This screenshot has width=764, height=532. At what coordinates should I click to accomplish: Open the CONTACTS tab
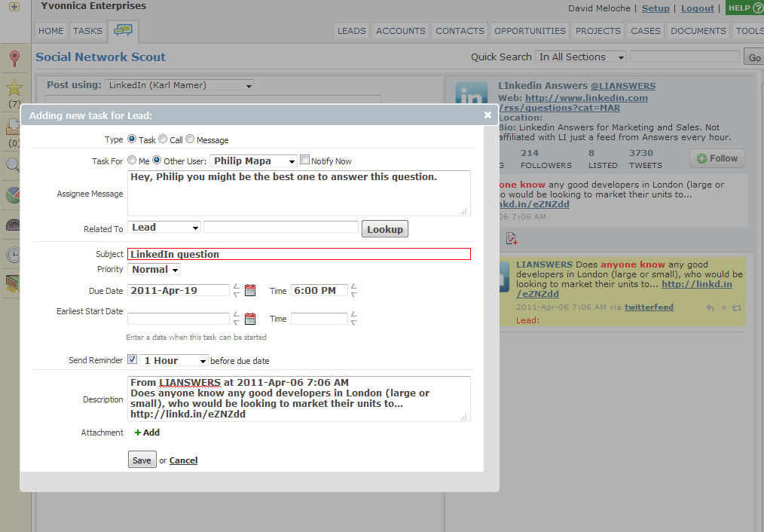pos(460,31)
